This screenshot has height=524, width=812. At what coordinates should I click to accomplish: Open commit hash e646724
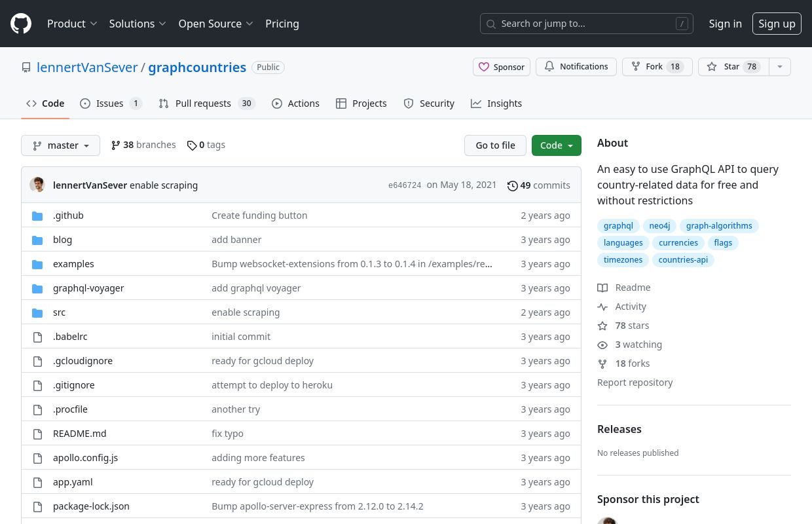[405, 185]
